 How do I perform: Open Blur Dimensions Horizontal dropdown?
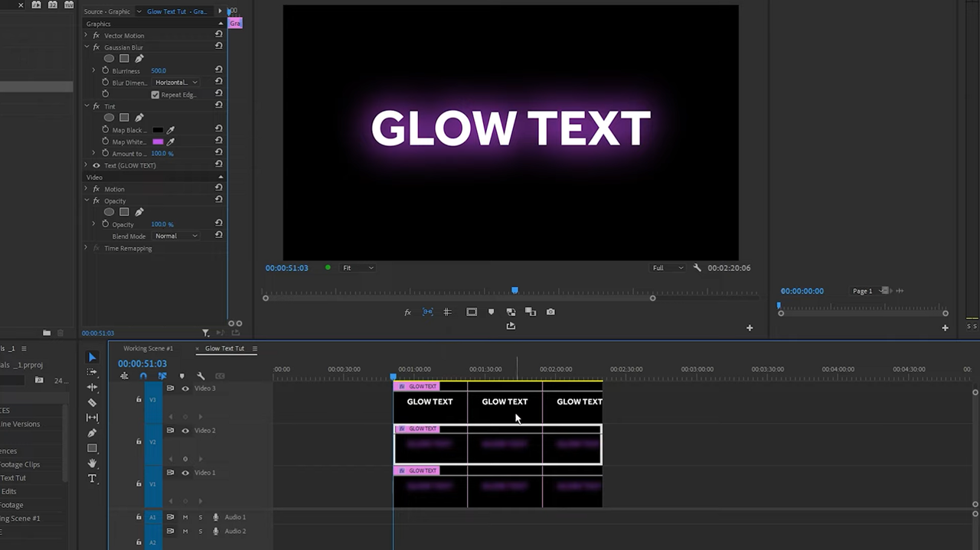[175, 83]
